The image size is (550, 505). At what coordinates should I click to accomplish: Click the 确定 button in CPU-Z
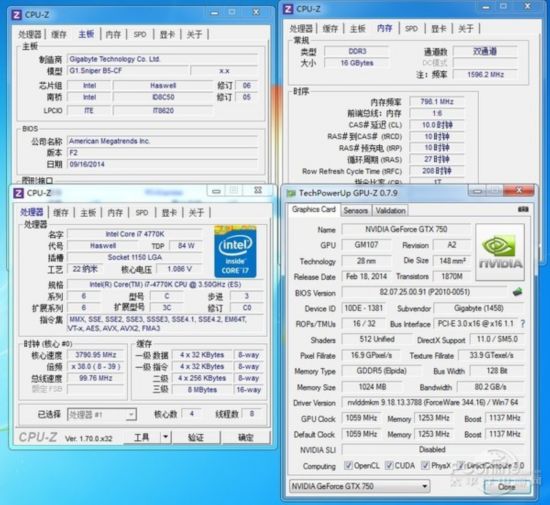246,437
